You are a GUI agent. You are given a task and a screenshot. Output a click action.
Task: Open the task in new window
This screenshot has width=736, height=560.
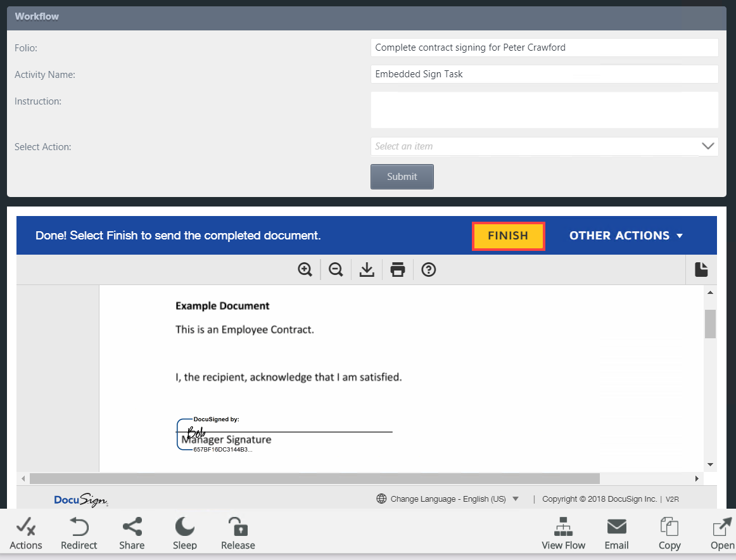(x=723, y=534)
